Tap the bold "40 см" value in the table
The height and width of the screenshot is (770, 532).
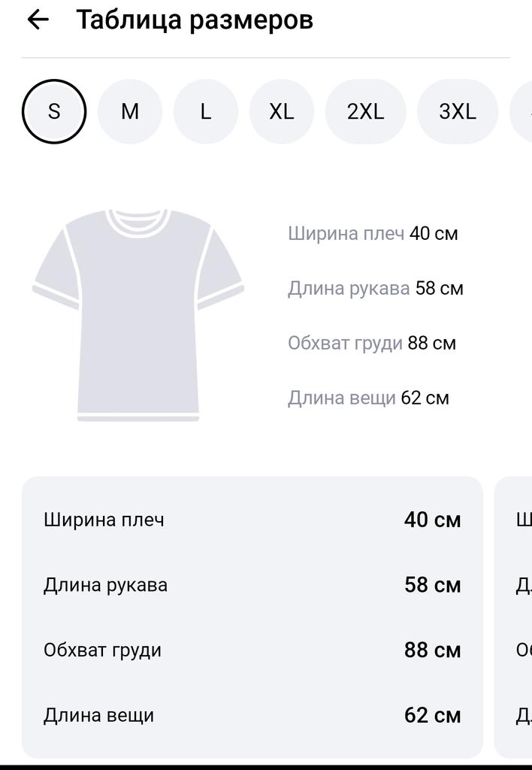(432, 520)
